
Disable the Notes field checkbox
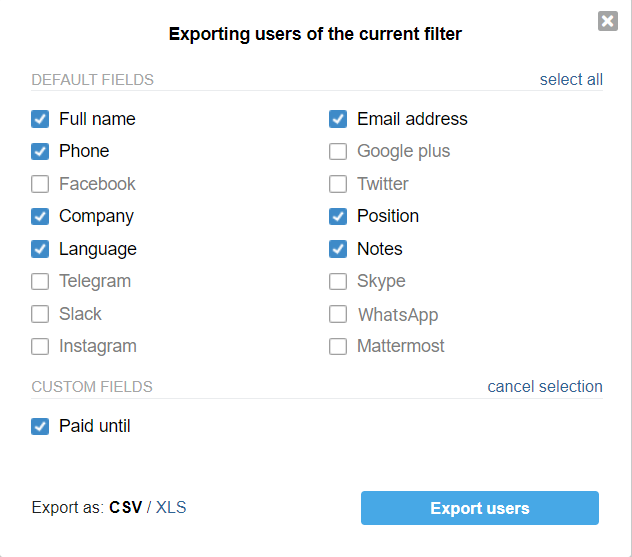click(x=338, y=249)
